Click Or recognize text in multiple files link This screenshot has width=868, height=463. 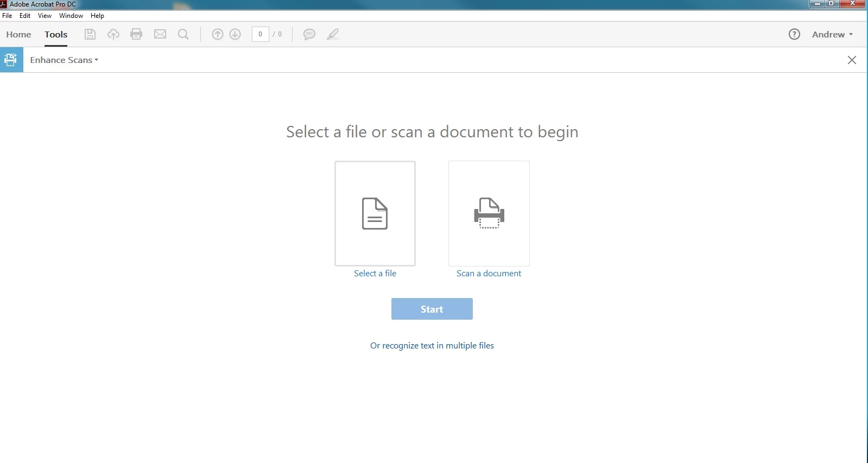pos(432,346)
